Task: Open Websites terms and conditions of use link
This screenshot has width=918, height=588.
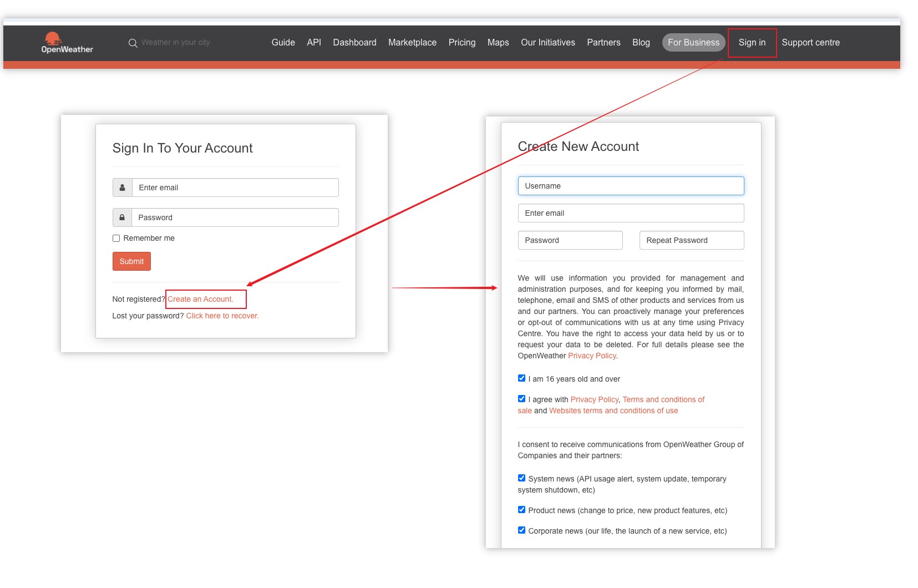Action: coord(613,410)
